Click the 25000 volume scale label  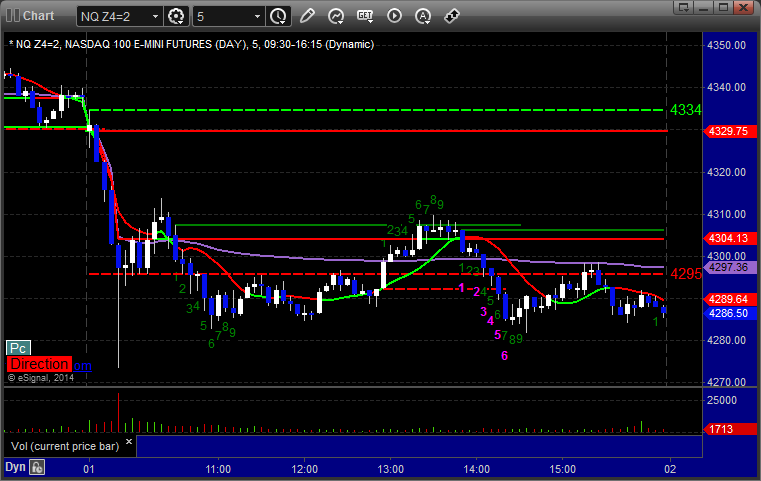[x=722, y=400]
